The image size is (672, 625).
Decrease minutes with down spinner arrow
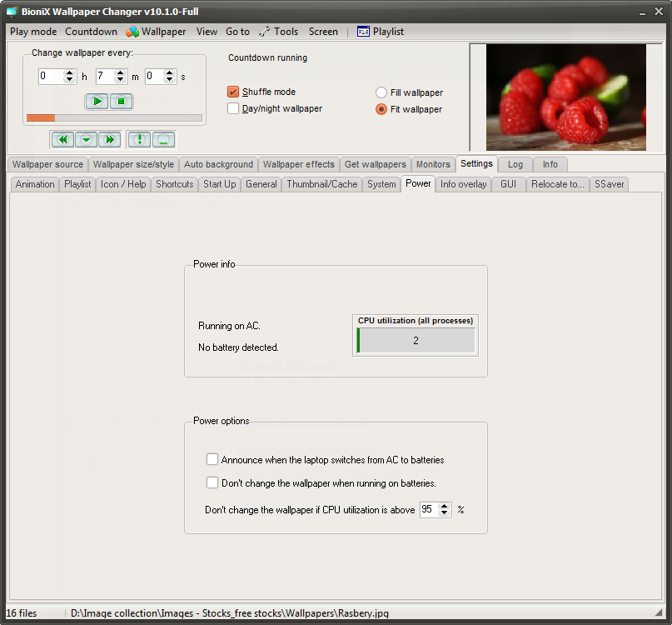click(121, 80)
